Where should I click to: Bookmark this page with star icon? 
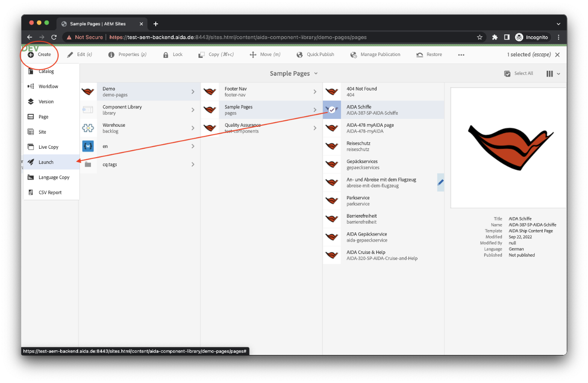480,37
